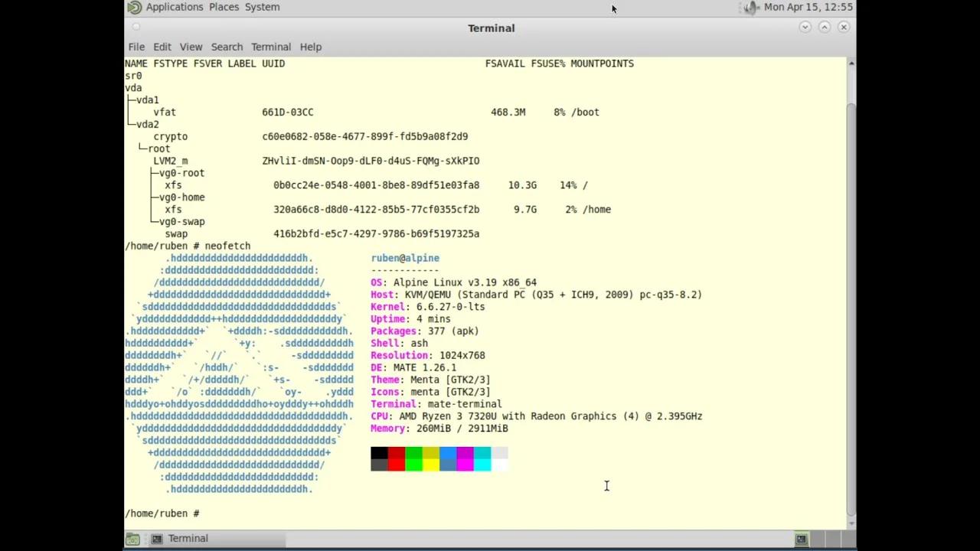This screenshot has width=980, height=551.
Task: Open the Help menu of the Terminal
Action: tap(310, 47)
